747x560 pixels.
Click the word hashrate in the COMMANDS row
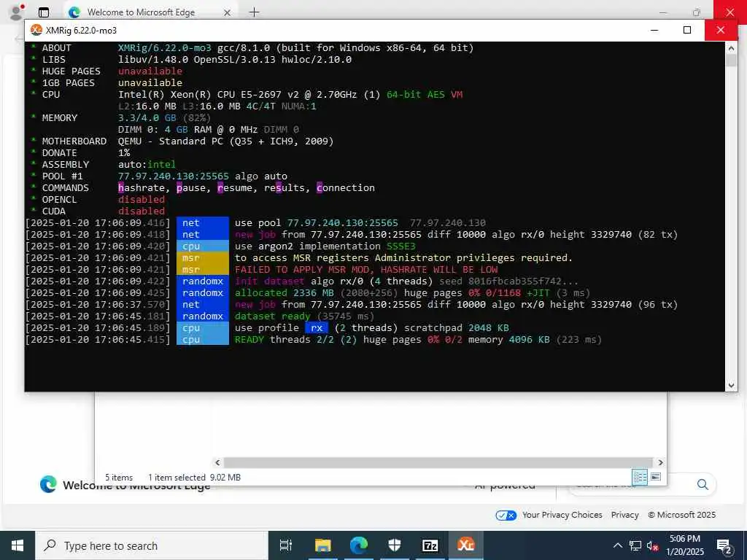141,187
